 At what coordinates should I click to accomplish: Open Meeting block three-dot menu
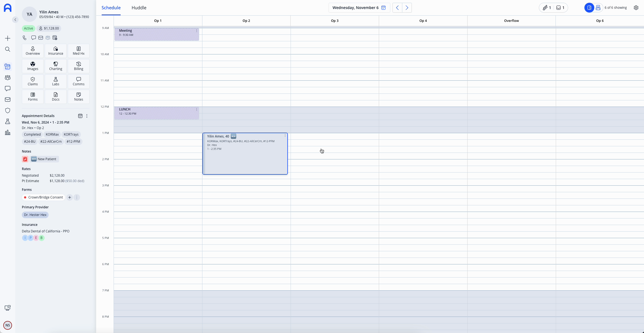197,31
